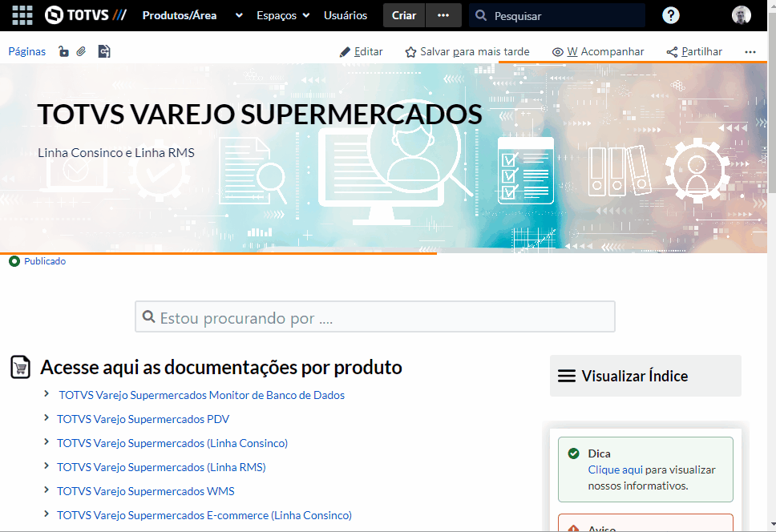Click the 'Acesse aqui as documentações por produto' heading
Image resolution: width=776 pixels, height=532 pixels.
[x=221, y=368]
